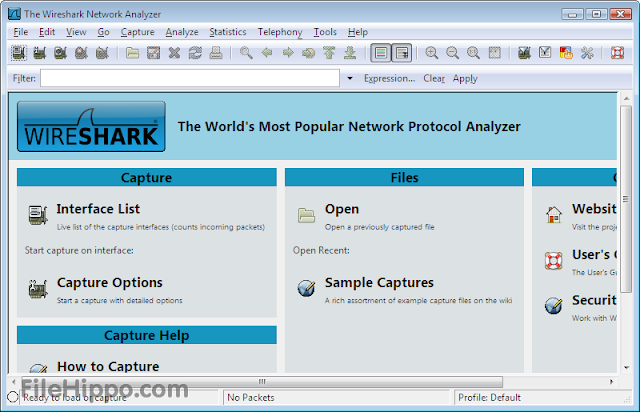Click the vertical scrollbar down arrow
The width and height of the screenshot is (640, 412).
(627, 367)
